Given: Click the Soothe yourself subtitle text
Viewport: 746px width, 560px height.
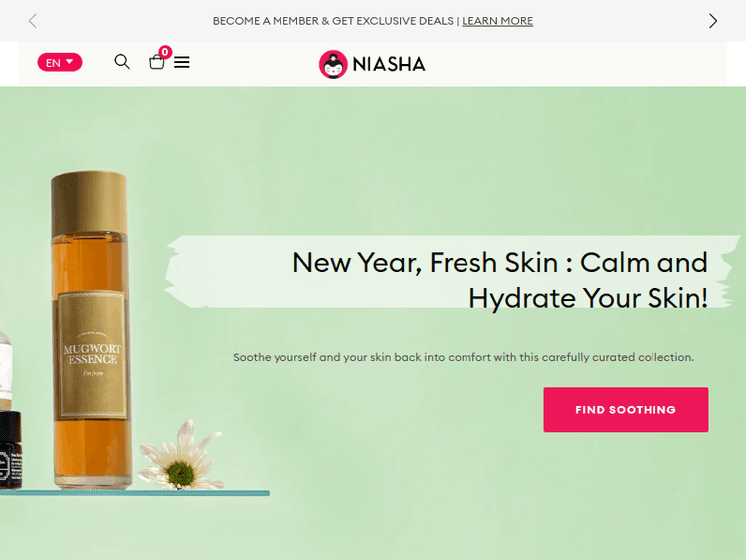Looking at the screenshot, I should [464, 357].
